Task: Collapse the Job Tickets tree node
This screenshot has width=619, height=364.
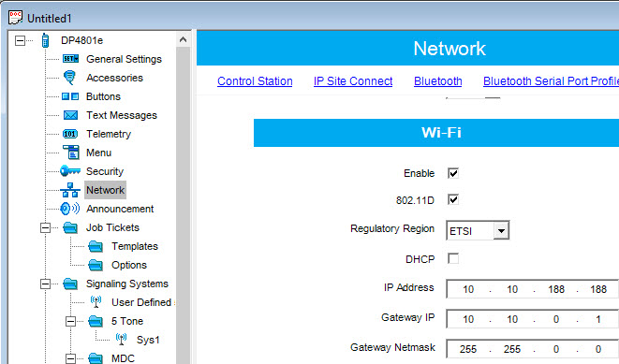Action: (45, 227)
